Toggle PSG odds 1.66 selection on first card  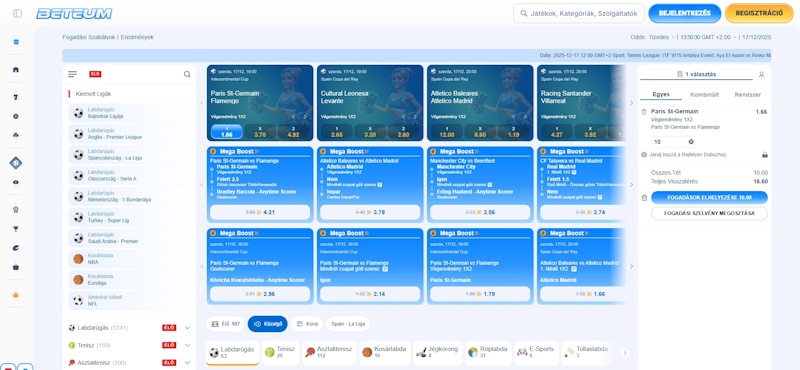tap(227, 132)
